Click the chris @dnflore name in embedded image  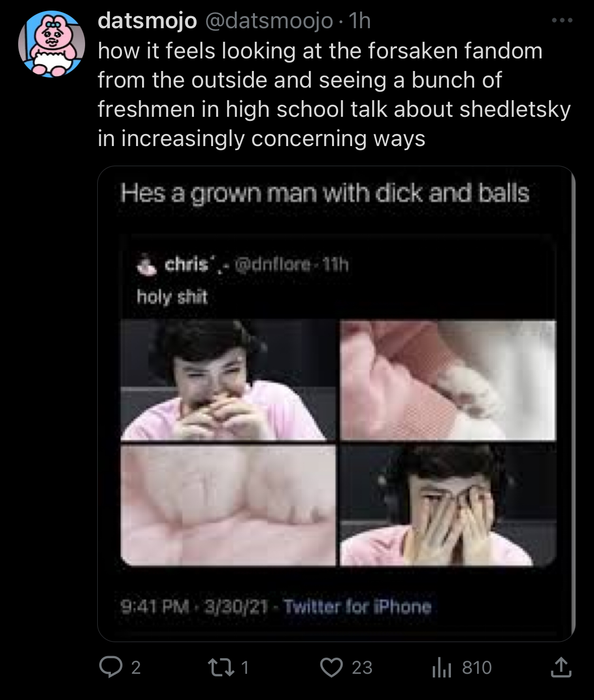point(243,264)
